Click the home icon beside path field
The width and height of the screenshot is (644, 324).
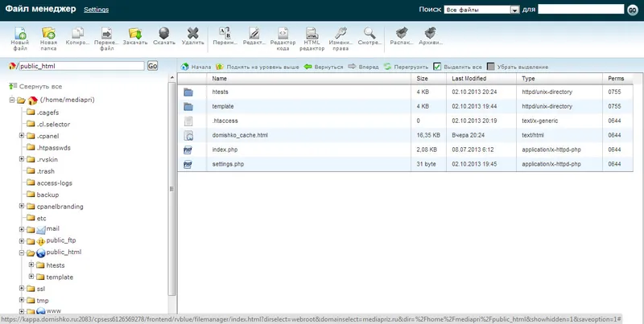point(12,66)
